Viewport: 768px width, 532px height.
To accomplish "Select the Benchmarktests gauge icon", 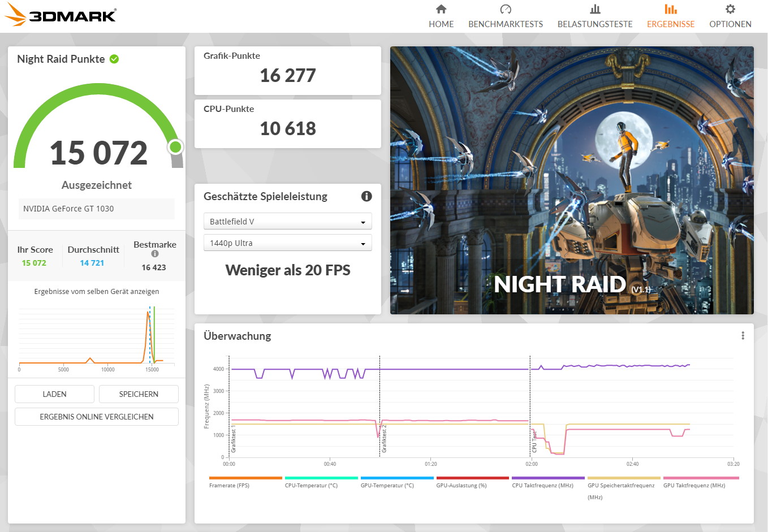I will pos(505,9).
